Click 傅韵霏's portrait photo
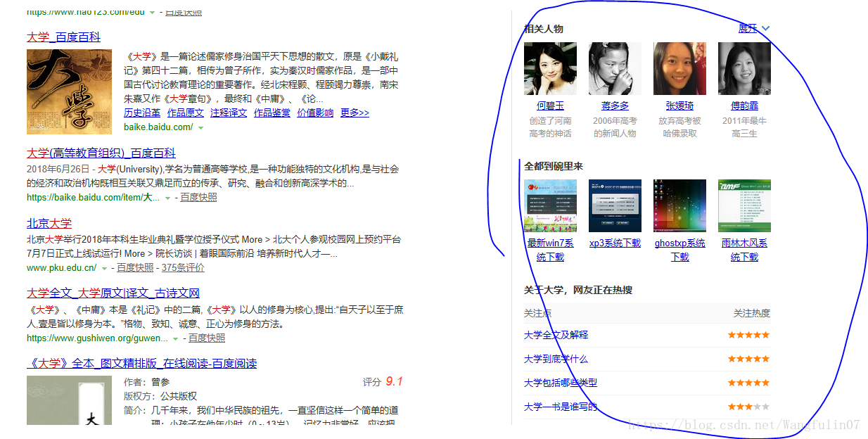Screen dimensions: 868x439 [x=744, y=68]
